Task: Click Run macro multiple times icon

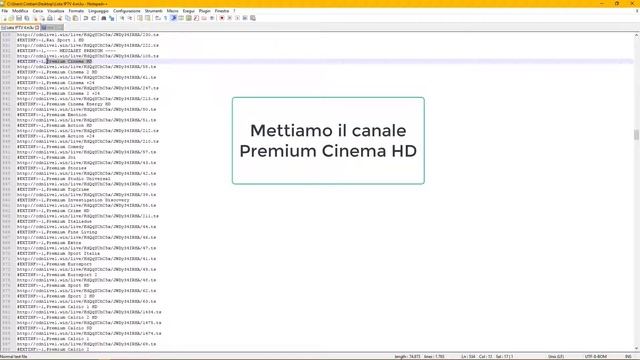Action: (245, 18)
